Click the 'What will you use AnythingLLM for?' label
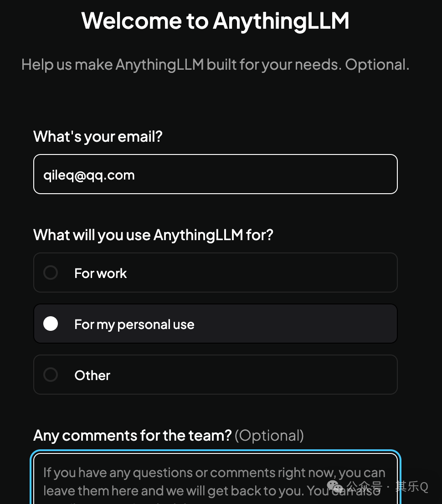 click(154, 235)
